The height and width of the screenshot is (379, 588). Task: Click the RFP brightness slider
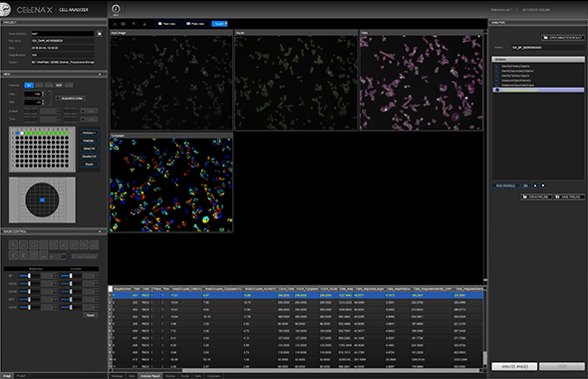pyautogui.click(x=29, y=299)
